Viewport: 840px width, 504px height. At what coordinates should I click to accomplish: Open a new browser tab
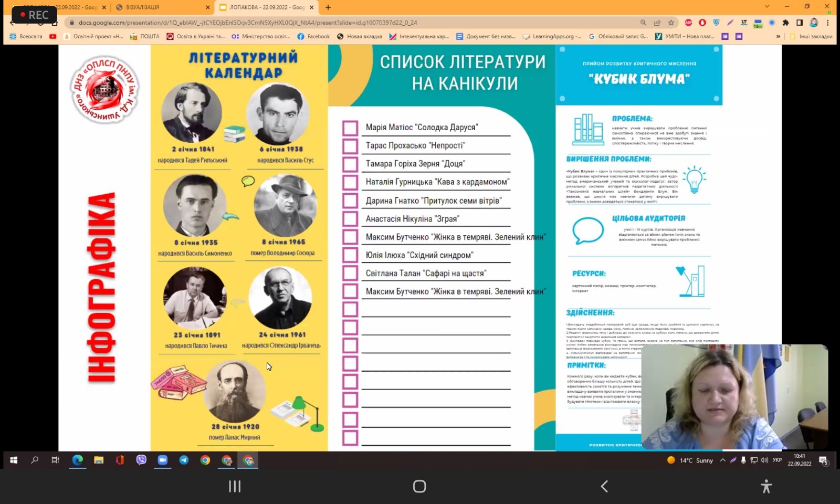click(x=328, y=7)
